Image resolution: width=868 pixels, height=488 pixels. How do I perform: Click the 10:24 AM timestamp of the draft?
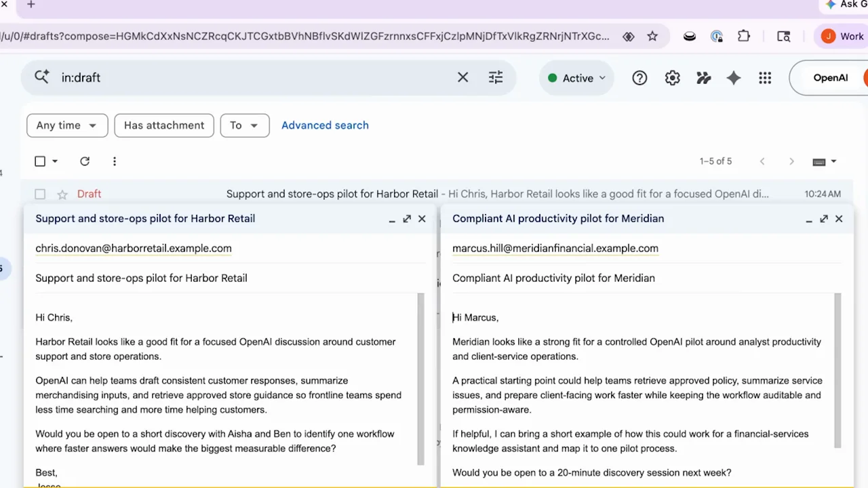823,194
